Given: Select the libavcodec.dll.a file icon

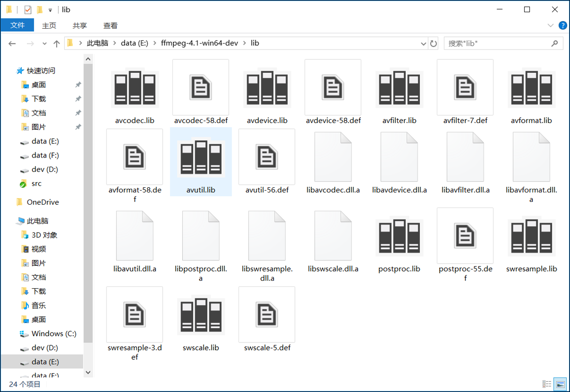Looking at the screenshot, I should point(333,157).
